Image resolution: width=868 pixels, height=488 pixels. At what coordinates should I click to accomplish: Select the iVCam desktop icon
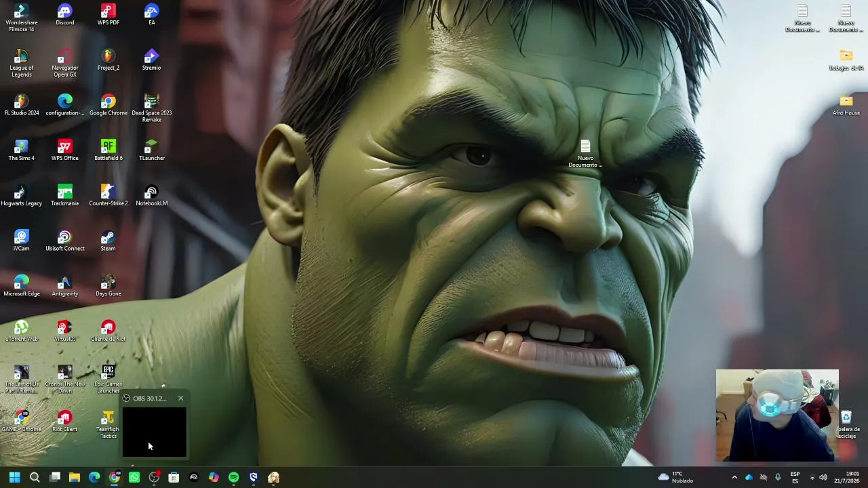point(21,241)
